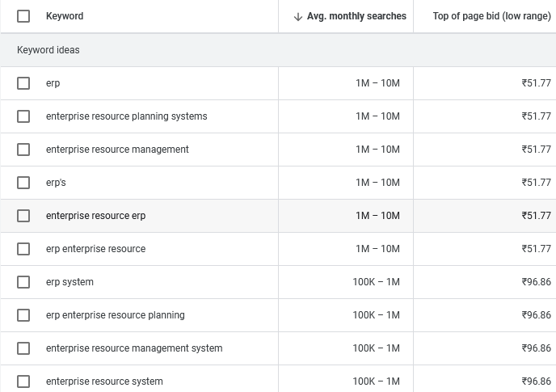This screenshot has height=392, width=556.
Task: Tick the 'enterprise resource management' row checkbox
Action: point(23,150)
